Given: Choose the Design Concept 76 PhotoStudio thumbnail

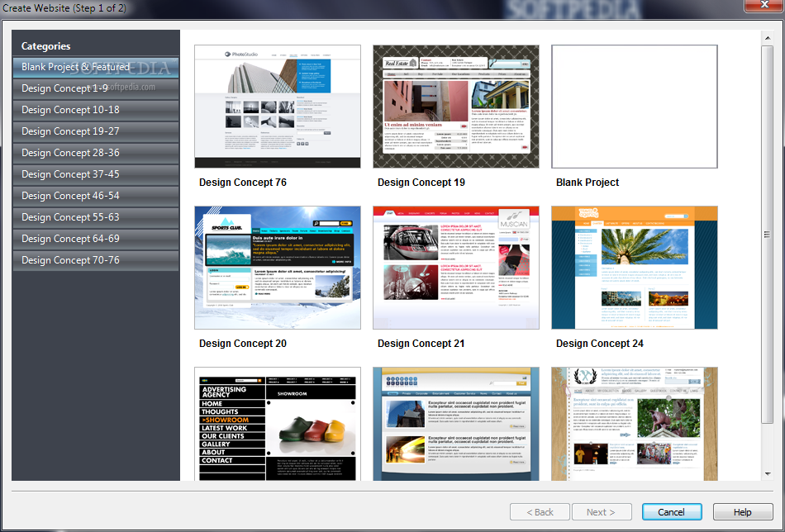Looking at the screenshot, I should click(x=278, y=107).
